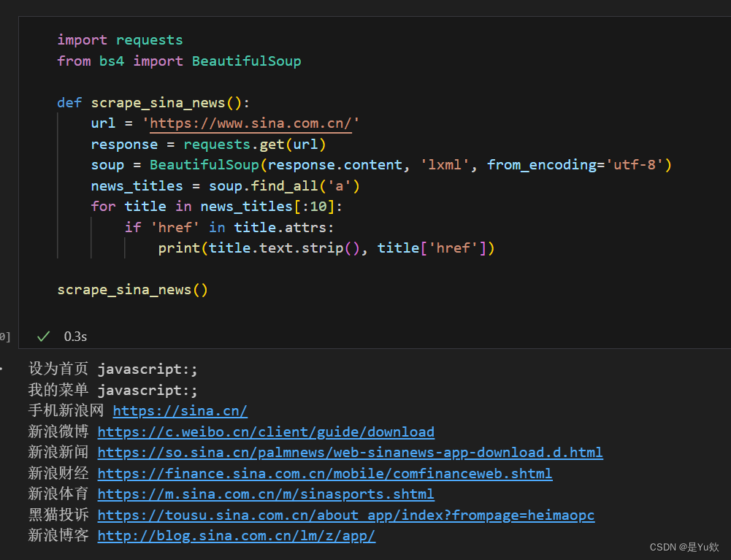Click the 'for title in news_titles[:10]:' line
The height and width of the screenshot is (560, 731).
pyautogui.click(x=217, y=207)
